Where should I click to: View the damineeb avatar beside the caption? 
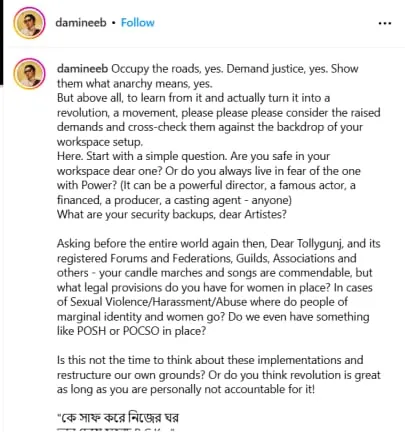29,74
